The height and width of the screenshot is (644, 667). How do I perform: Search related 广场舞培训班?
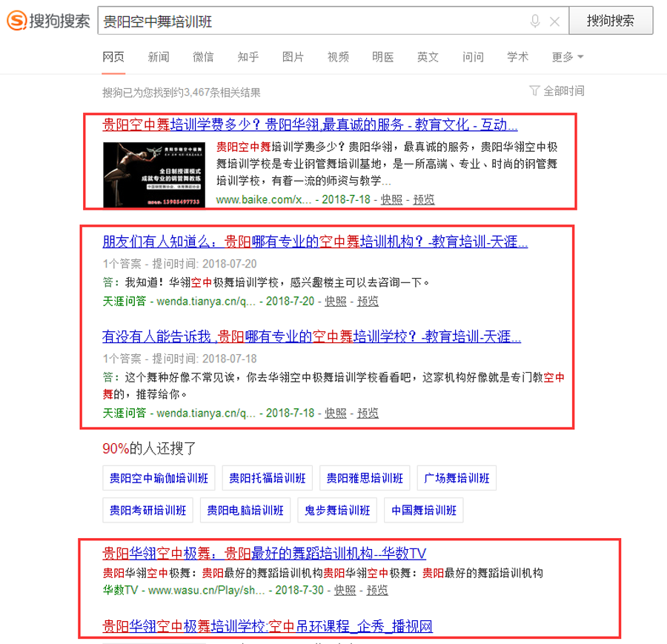click(457, 478)
